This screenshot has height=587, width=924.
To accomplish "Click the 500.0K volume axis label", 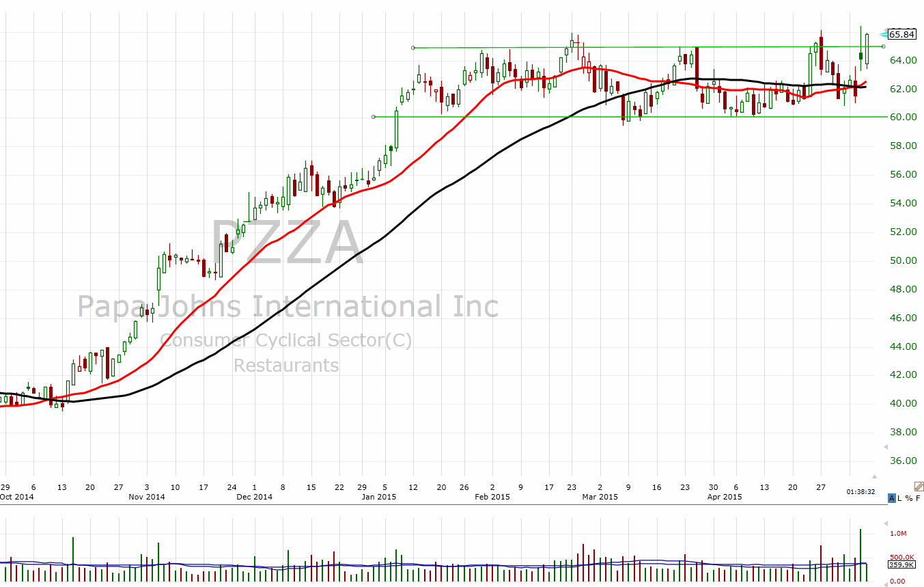I will 902,557.
